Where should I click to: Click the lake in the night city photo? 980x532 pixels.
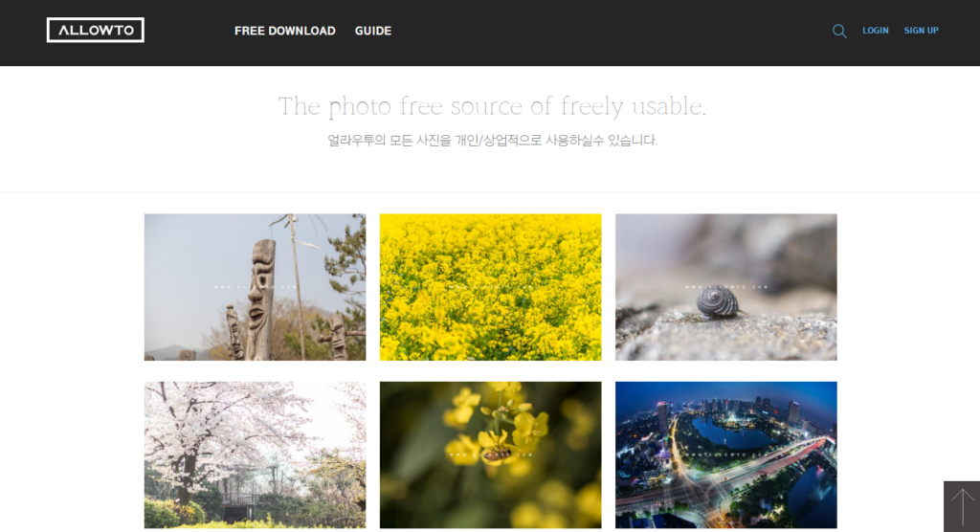732,432
